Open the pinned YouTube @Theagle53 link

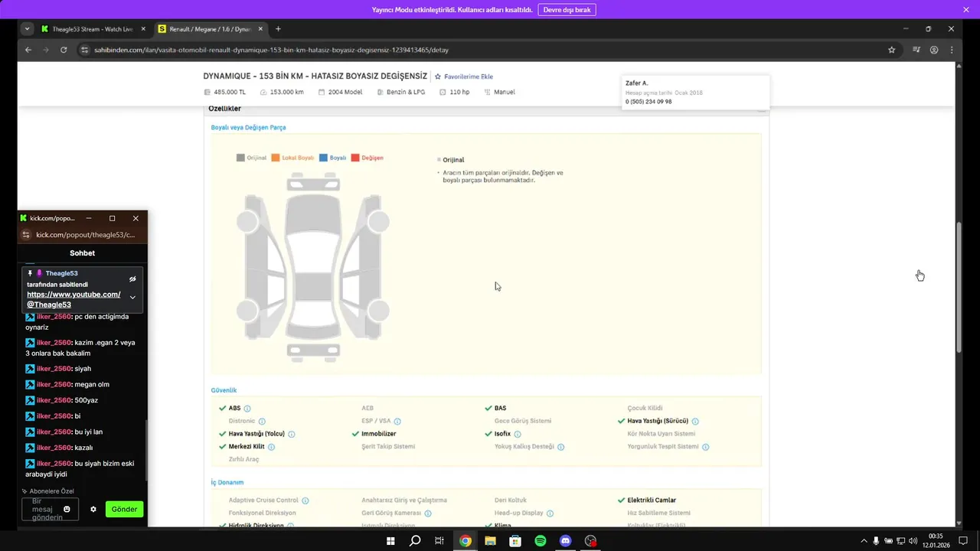pyautogui.click(x=73, y=299)
